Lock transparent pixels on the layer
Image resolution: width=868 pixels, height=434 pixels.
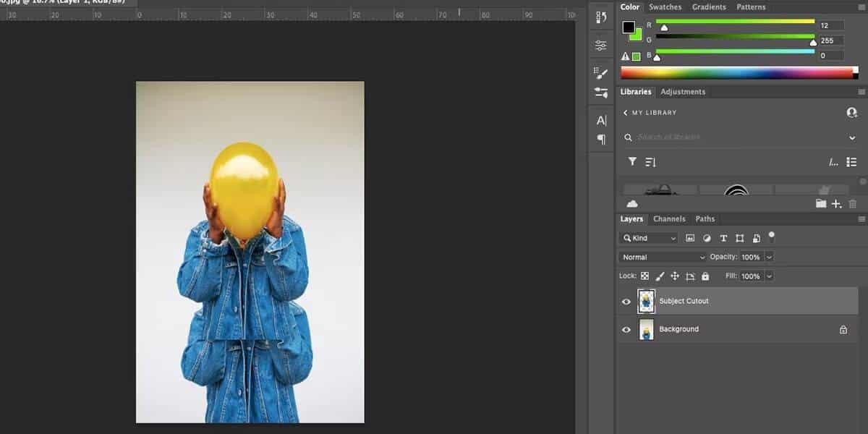pos(644,276)
